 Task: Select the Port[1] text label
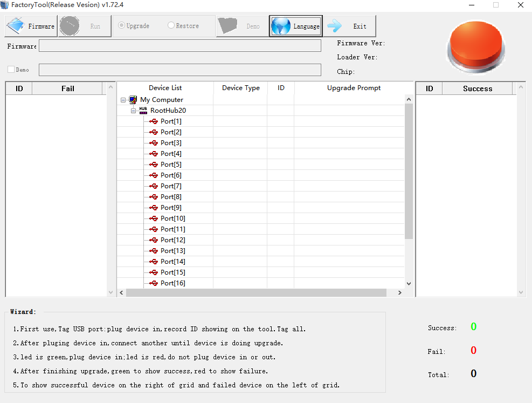171,121
